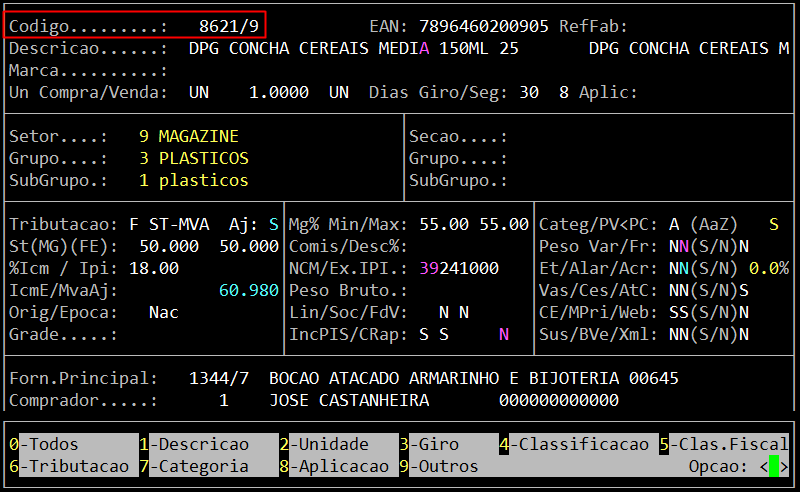Choose the 5-Clas.Fiscal option

tap(723, 444)
